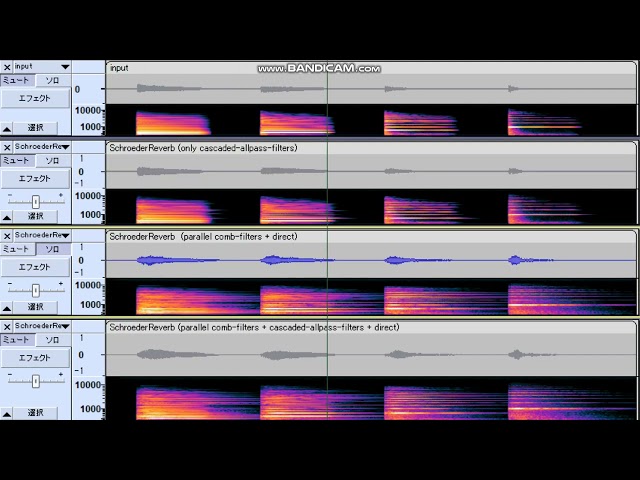This screenshot has width=640, height=480.
Task: Click the amplitude ruler of comb-filters + direct track
Action: tap(89, 260)
